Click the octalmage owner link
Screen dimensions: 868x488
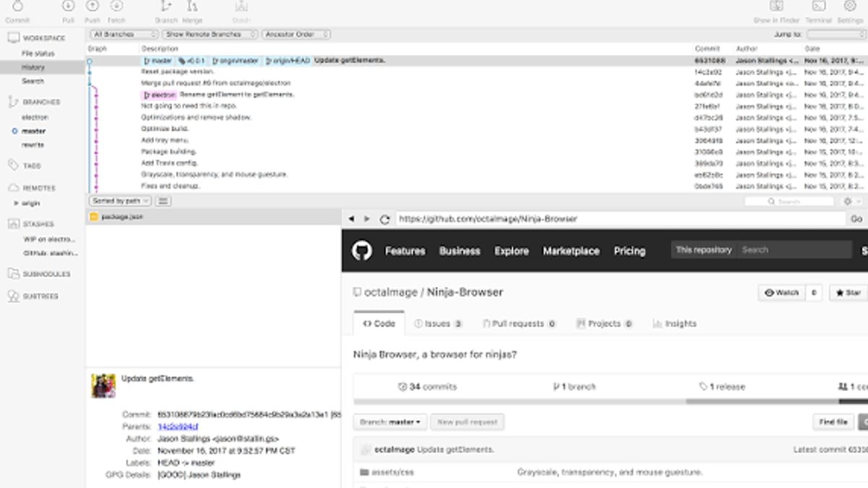pyautogui.click(x=390, y=293)
